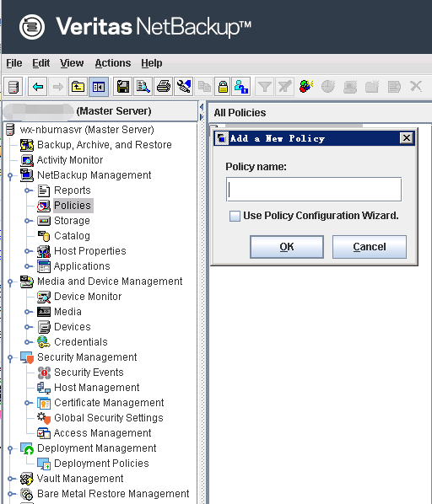Viewport: 432px width, 504px height.
Task: Select wx-nbumasvr (Master Server) root node
Action: click(x=87, y=130)
